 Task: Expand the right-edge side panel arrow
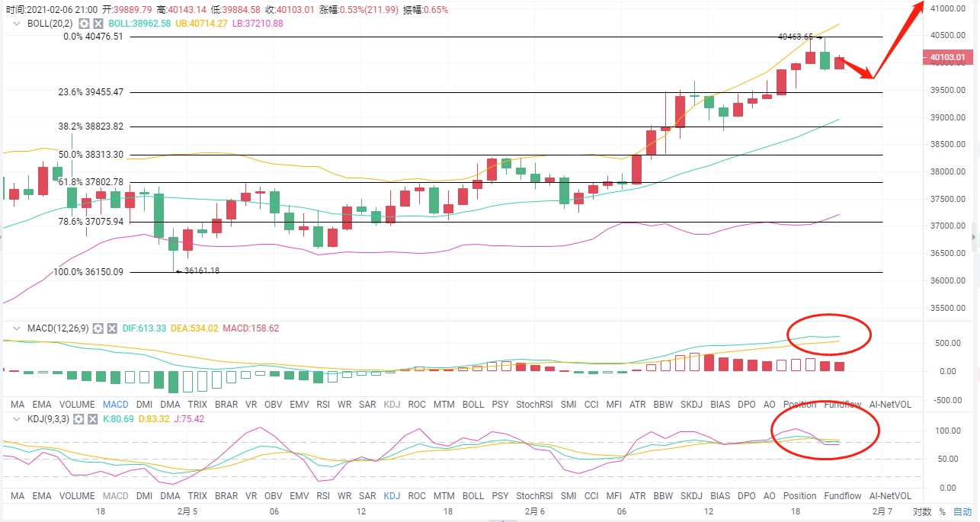coord(975,238)
